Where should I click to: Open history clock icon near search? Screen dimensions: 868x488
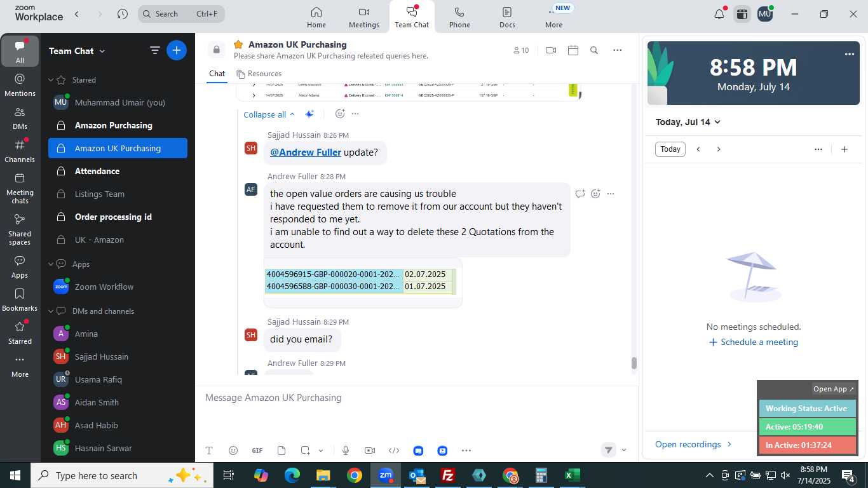point(123,14)
